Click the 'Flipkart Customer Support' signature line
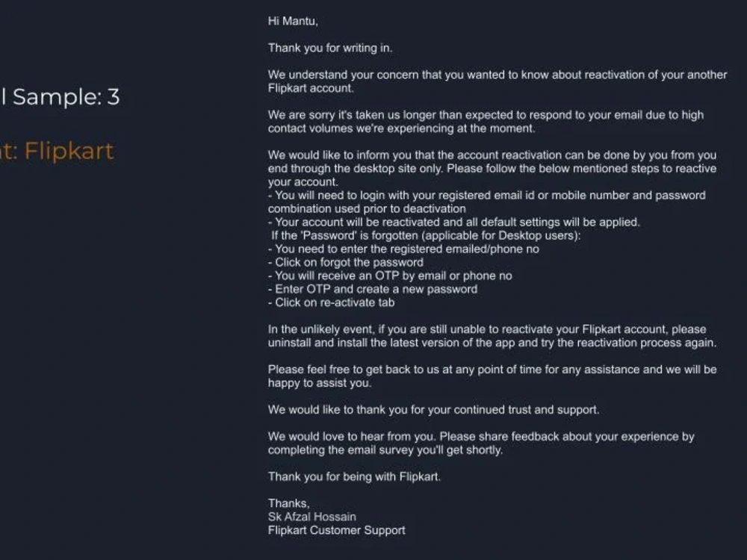The width and height of the screenshot is (747, 560). 336,530
